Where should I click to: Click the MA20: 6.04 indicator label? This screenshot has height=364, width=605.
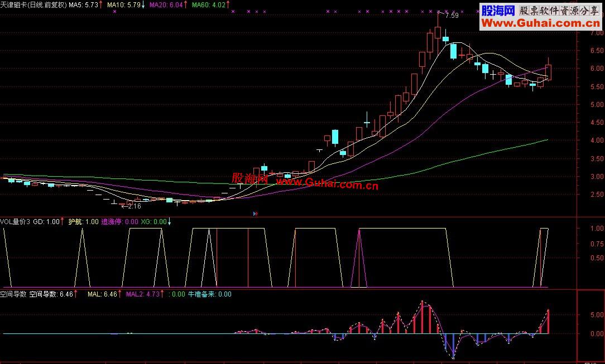[166, 4]
